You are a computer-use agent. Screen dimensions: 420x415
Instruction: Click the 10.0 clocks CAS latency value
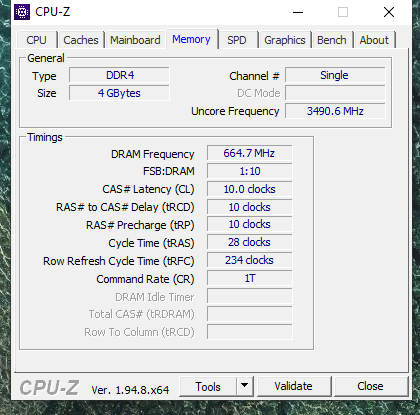tap(249, 189)
